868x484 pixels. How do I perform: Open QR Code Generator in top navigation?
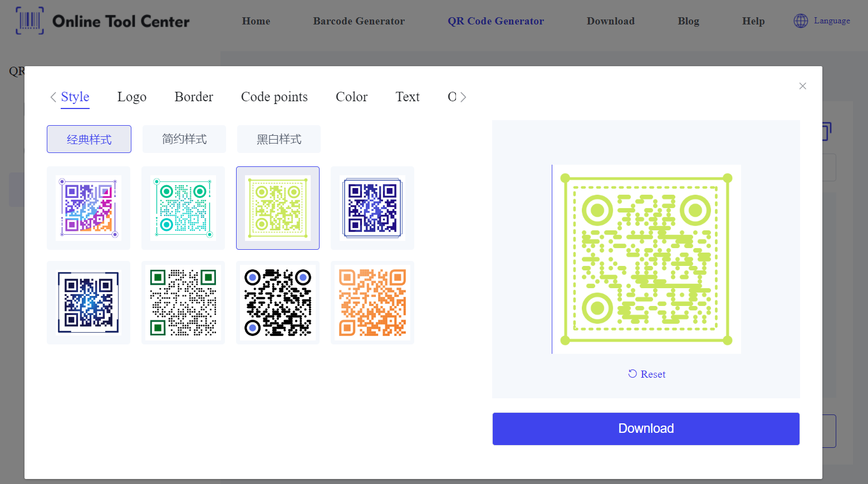click(x=496, y=21)
